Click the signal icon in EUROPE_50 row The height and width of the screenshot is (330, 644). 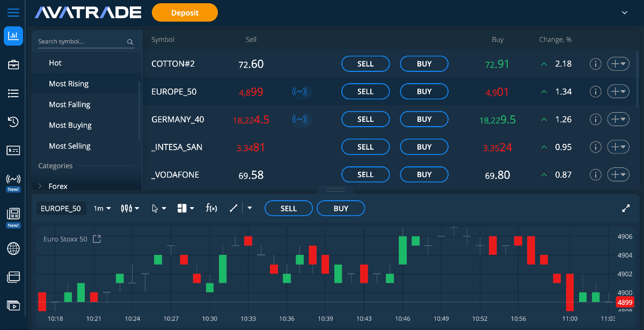tap(301, 92)
